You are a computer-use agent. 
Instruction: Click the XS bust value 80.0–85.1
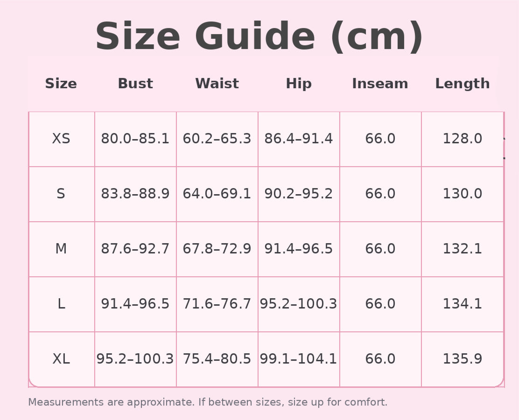click(135, 139)
